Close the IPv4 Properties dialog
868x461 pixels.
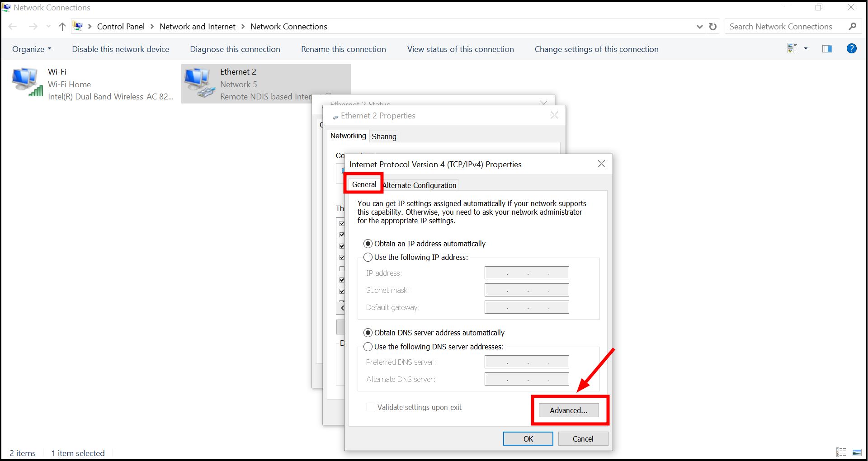(601, 164)
